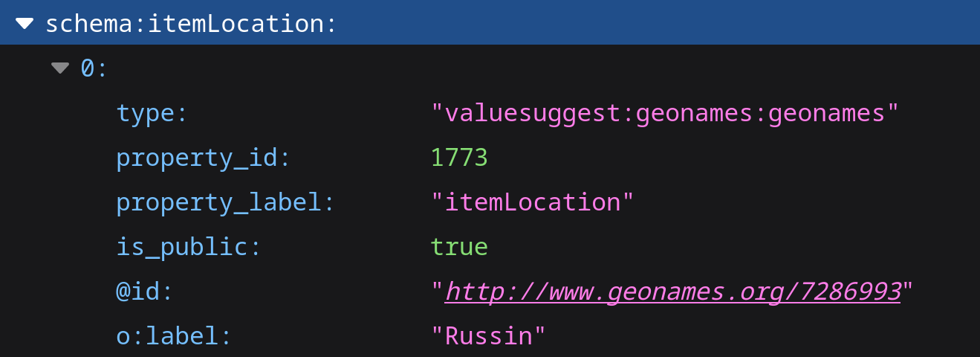The image size is (980, 357).
Task: Select the 0: array index label
Action: click(x=94, y=68)
